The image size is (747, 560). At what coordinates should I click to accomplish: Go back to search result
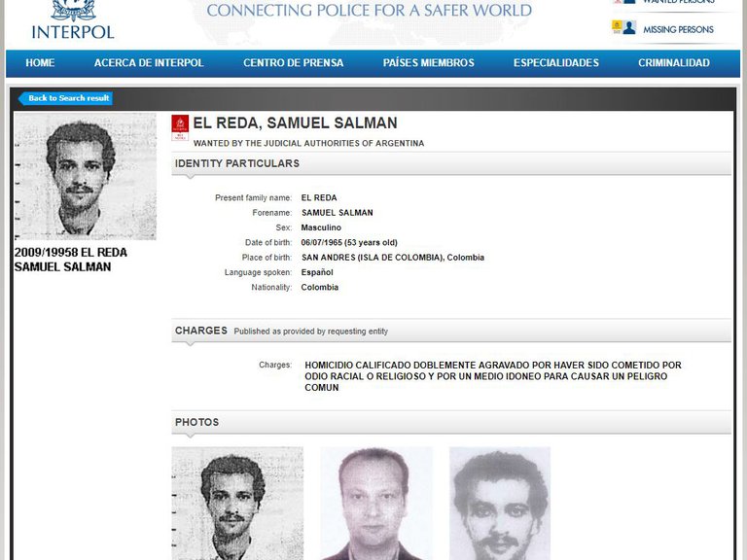(66, 98)
